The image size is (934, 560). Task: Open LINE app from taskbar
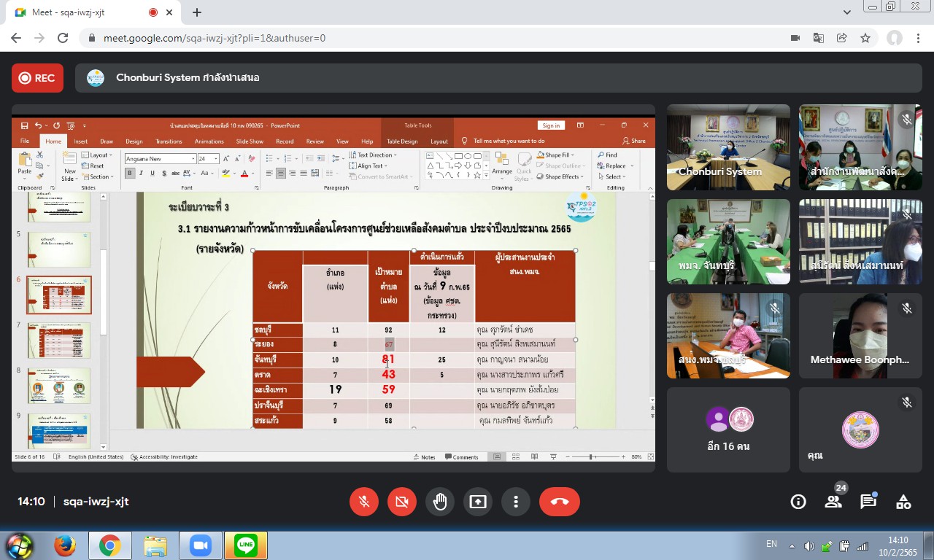[246, 545]
